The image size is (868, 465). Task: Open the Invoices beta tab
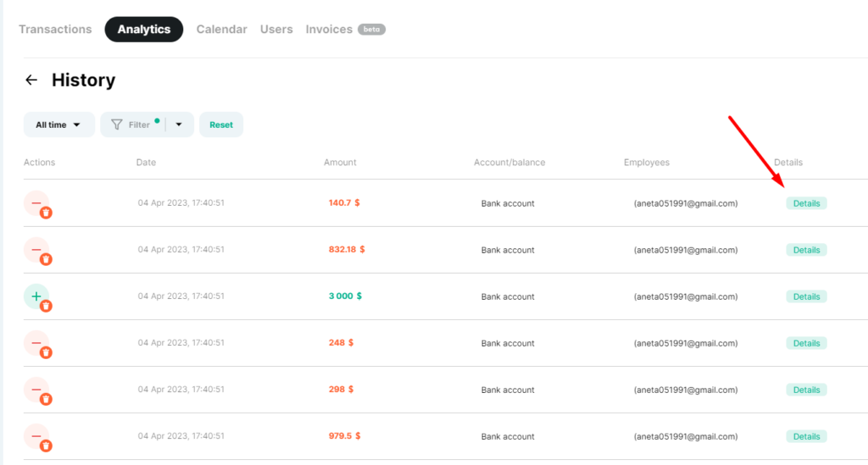[346, 30]
